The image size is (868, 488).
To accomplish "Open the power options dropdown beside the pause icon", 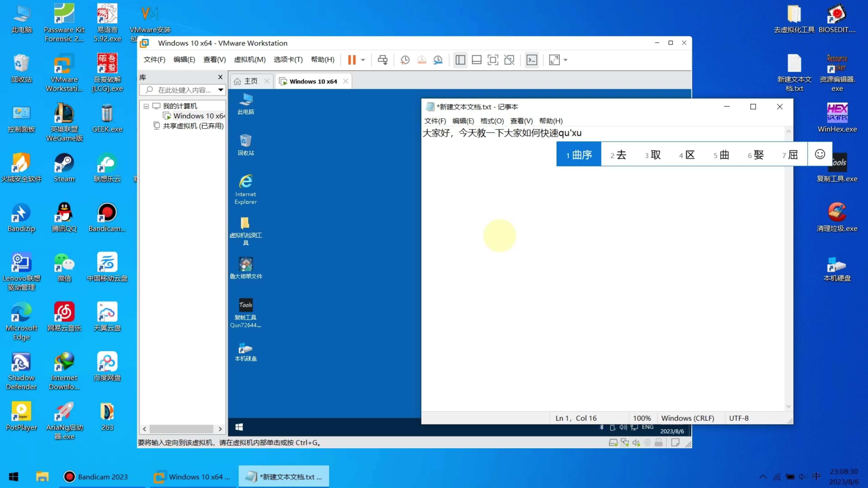I will tap(363, 60).
